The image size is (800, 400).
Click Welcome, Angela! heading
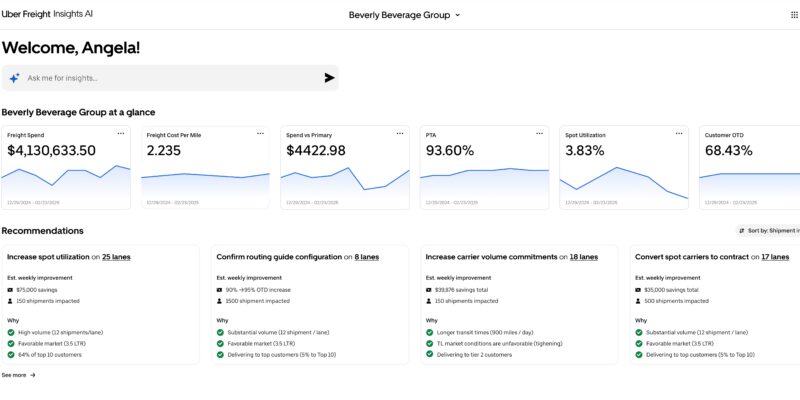click(71, 48)
